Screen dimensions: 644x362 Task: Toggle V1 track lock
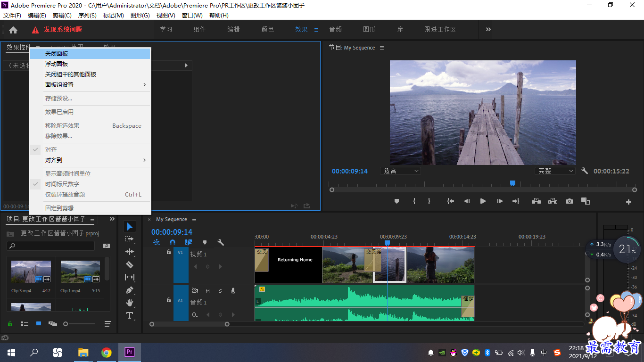[168, 252]
